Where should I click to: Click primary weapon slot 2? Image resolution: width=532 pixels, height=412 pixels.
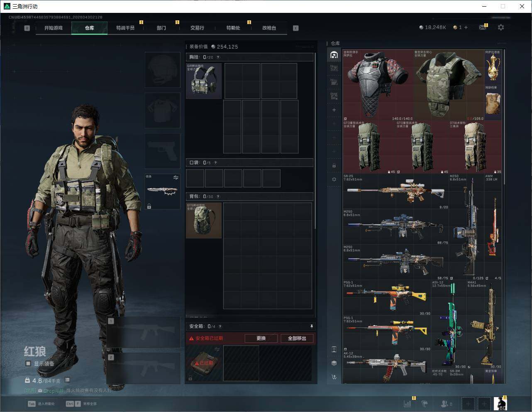(x=144, y=368)
